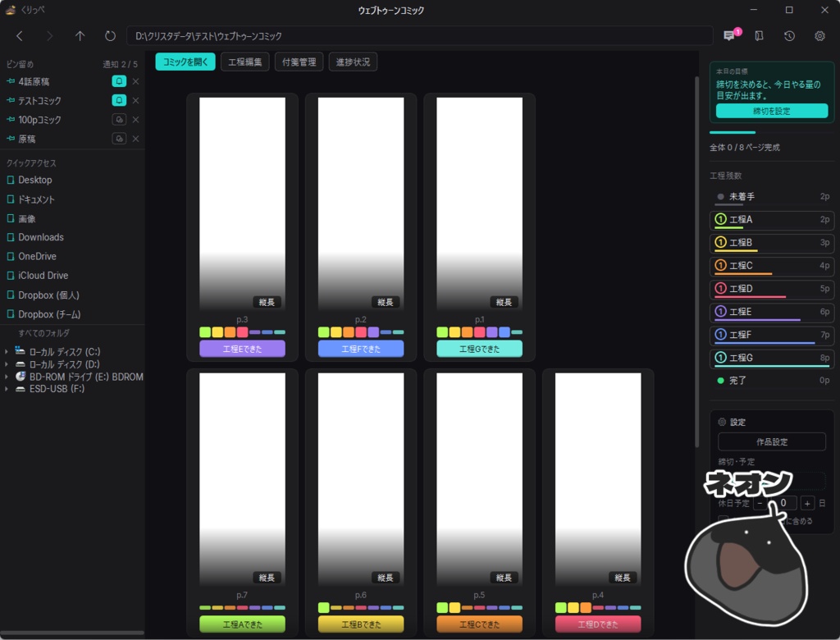840x640 pixels.
Task: Toggle notification bell for 4話原稿
Action: coord(119,81)
